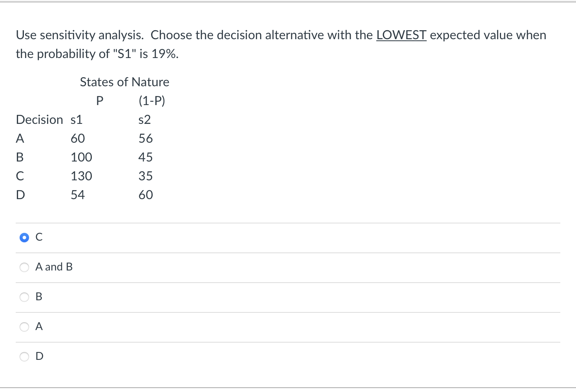Click the payoff value 100 for B
Screen dimensions: 576x392
pos(81,157)
